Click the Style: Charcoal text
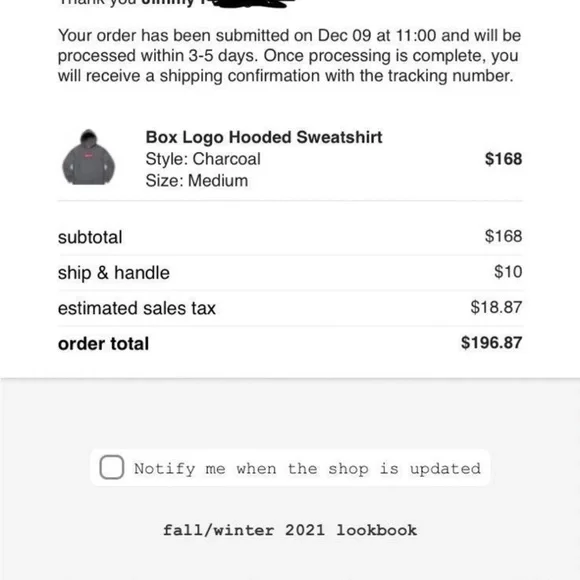 pyautogui.click(x=203, y=159)
